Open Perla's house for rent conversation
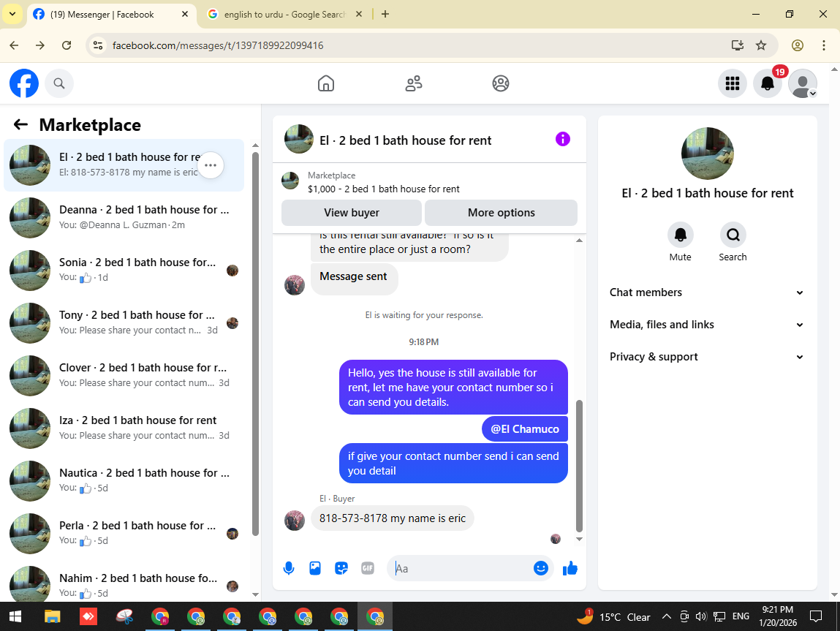The image size is (840, 631). point(124,533)
